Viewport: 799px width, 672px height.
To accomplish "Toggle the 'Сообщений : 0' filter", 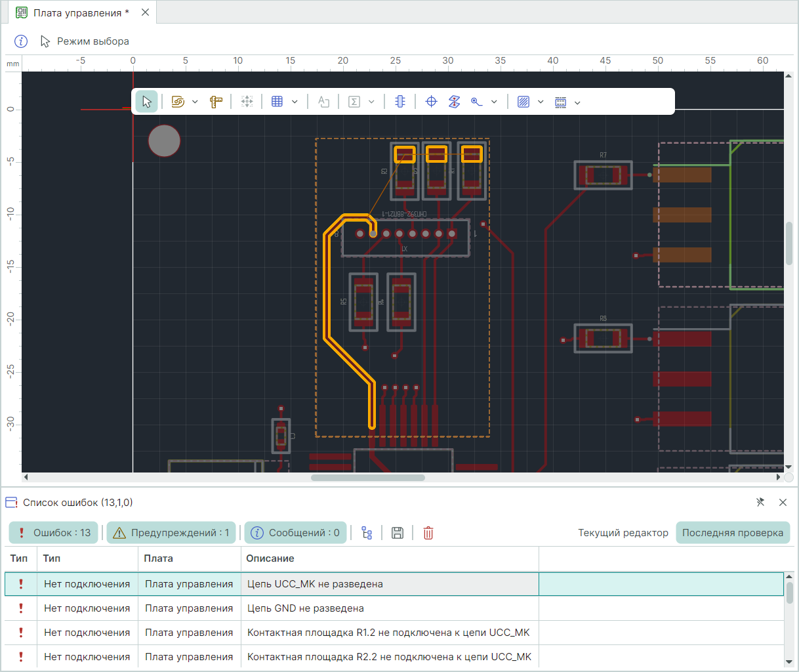I will (x=295, y=533).
